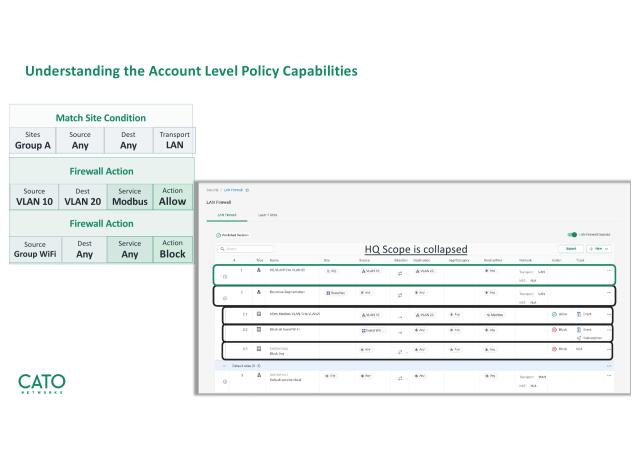
Task: Expand the default rule at the bottom
Action: 224,381
